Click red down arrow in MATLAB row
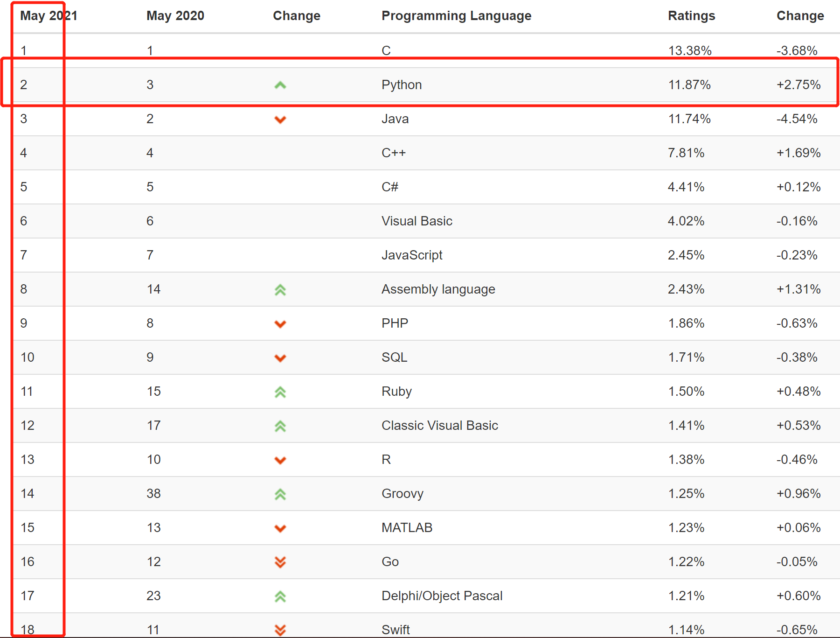 click(x=280, y=528)
